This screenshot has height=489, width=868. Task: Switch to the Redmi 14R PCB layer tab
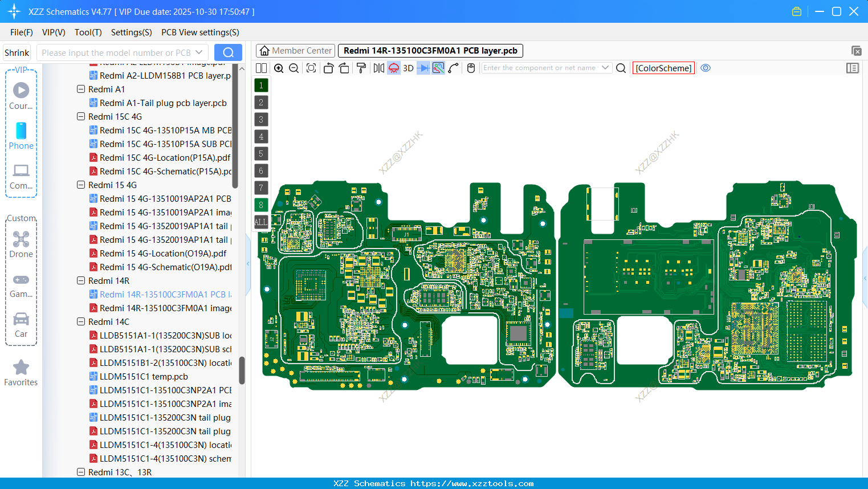(431, 50)
